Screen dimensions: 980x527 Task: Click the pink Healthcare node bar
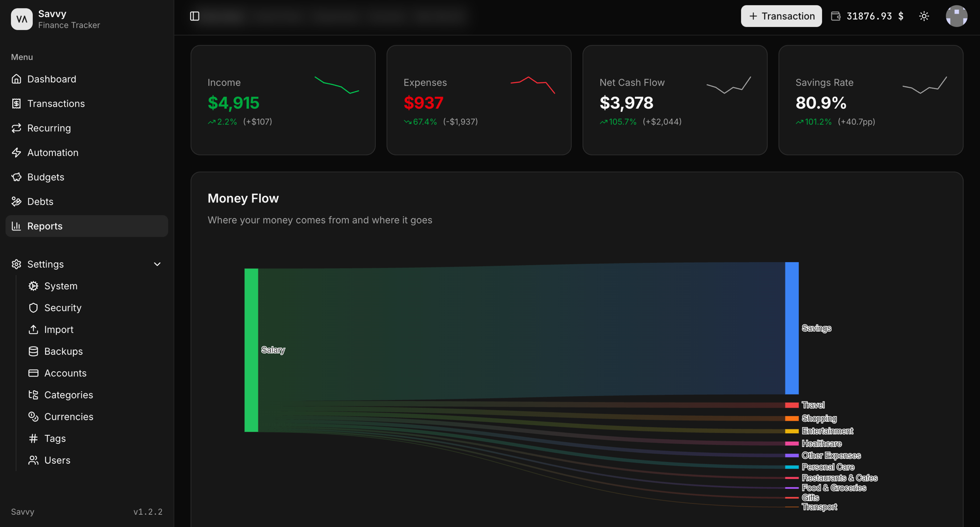coord(792,443)
